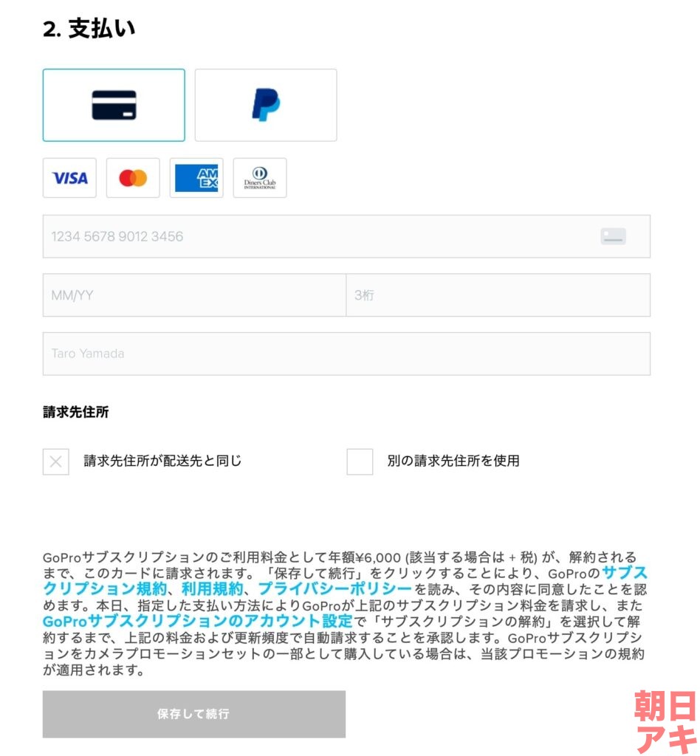
Task: Click the 3桁 security code field
Action: pyautogui.click(x=498, y=295)
